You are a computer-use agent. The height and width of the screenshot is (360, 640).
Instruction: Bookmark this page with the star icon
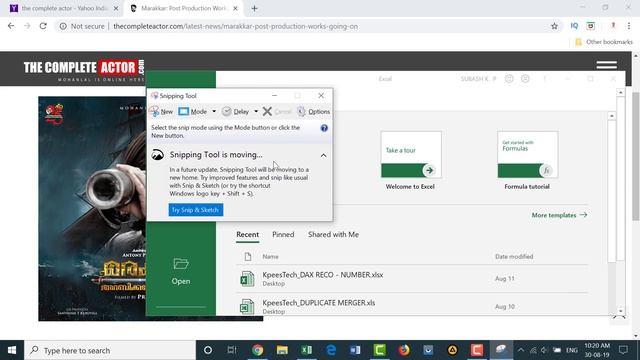point(554,26)
